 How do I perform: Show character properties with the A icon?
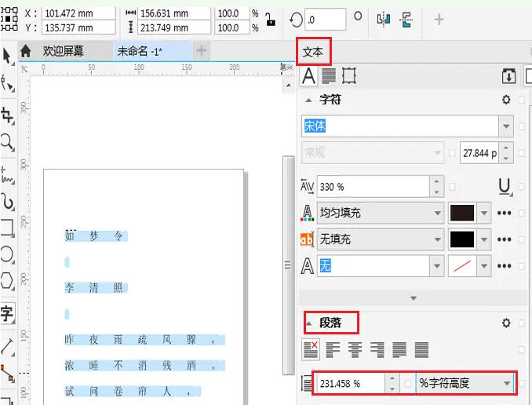point(308,75)
